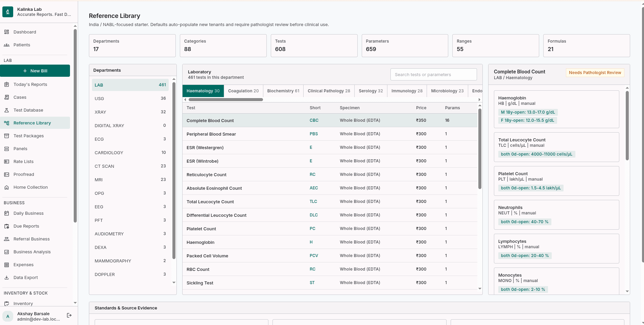
Task: Click the Kalinka Lab logo icon
Action: (x=8, y=12)
